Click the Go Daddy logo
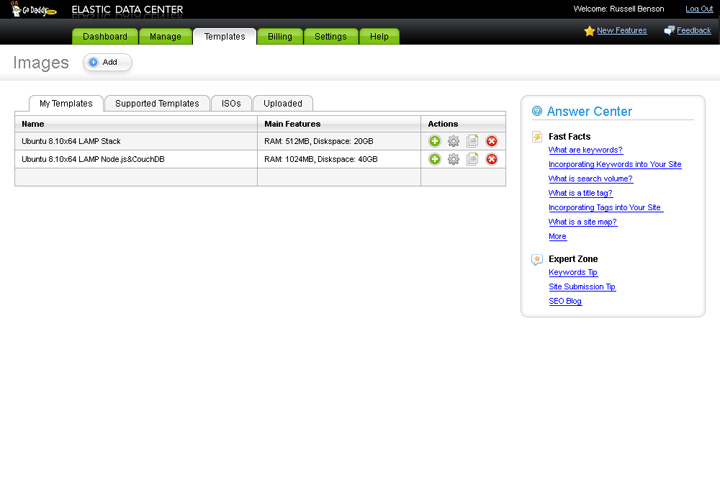Viewport: 720px width, 501px height. click(x=33, y=10)
